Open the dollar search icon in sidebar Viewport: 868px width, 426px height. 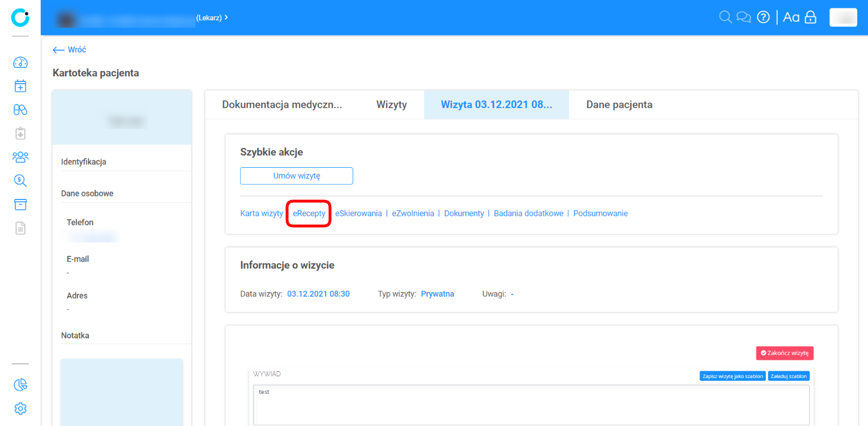[x=20, y=180]
